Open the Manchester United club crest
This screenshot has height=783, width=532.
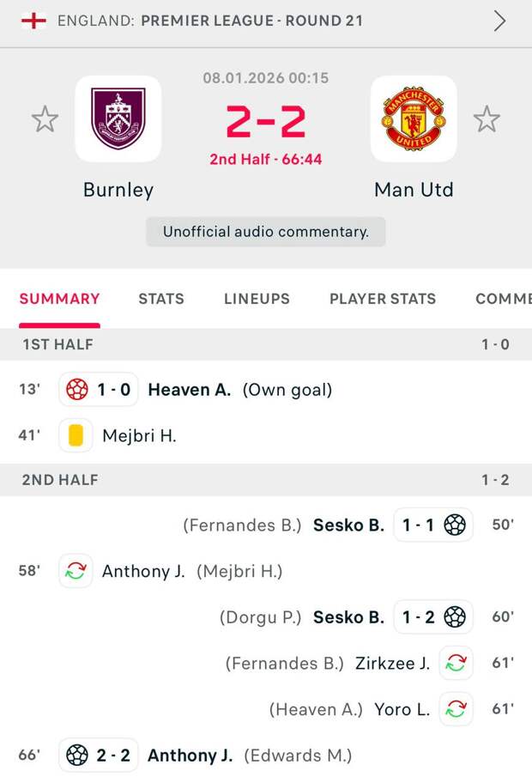click(413, 118)
